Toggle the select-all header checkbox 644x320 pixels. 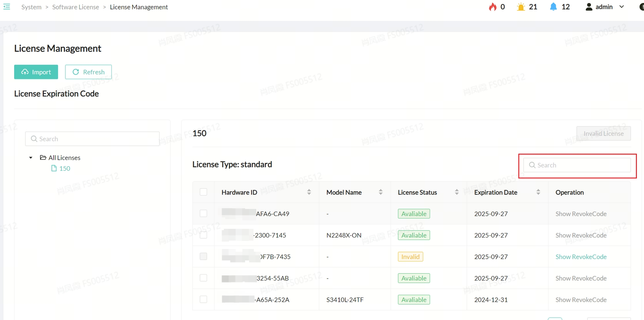tap(203, 192)
